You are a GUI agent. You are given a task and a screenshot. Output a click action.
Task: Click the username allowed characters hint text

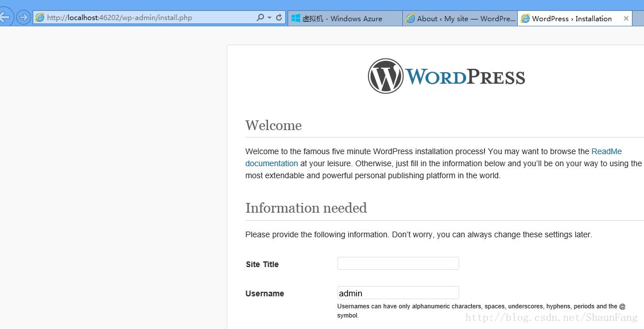(482, 311)
